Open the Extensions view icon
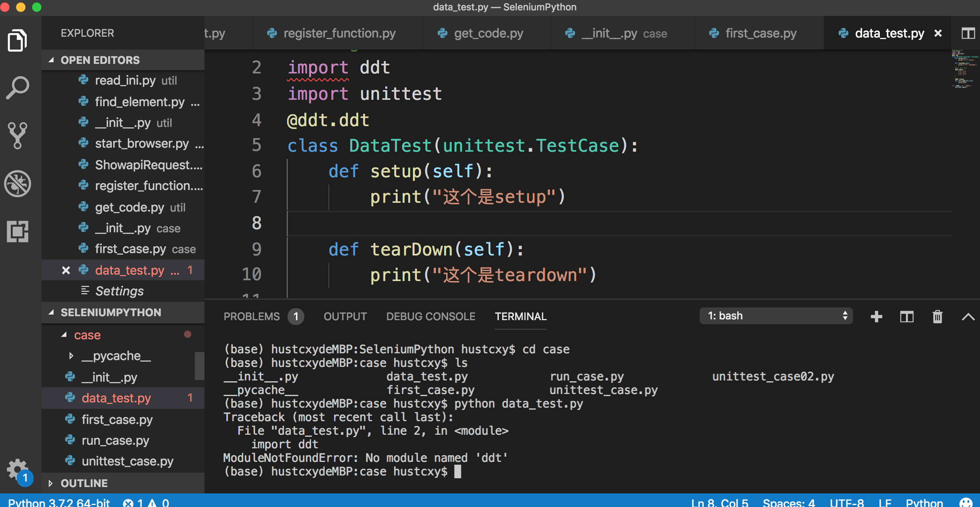The width and height of the screenshot is (980, 507). [x=17, y=232]
